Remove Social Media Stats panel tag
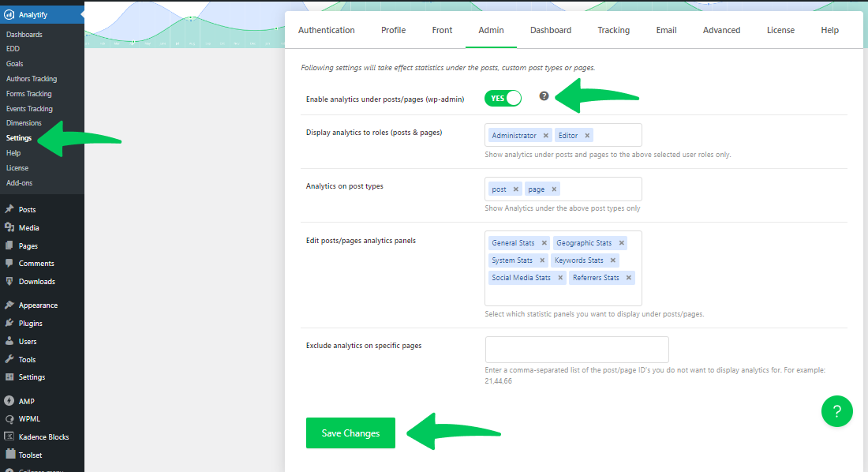The width and height of the screenshot is (868, 472). pyautogui.click(x=560, y=278)
